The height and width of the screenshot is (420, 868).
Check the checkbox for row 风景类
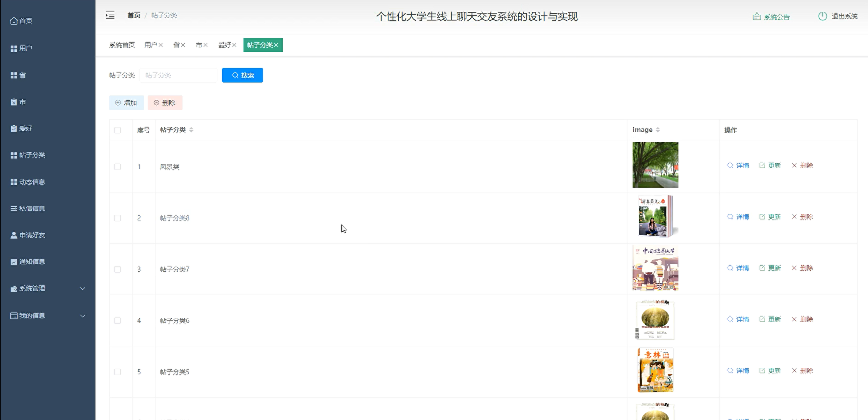point(118,167)
